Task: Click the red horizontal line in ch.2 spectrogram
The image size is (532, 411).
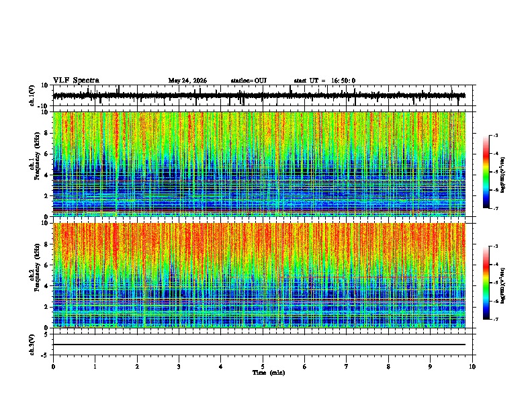Action: 365,277
